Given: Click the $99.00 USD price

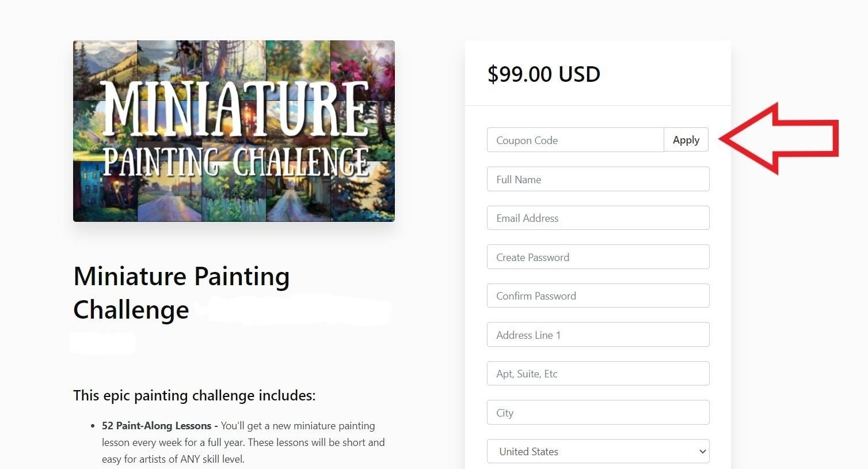Looking at the screenshot, I should [543, 74].
